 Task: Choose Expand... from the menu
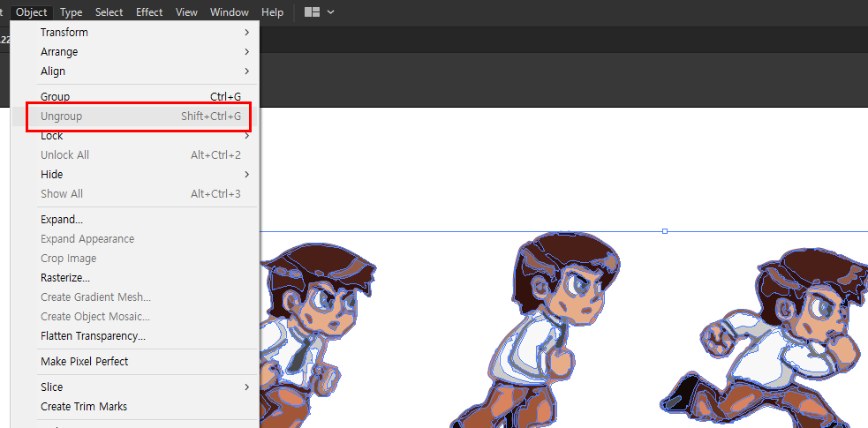click(134, 220)
